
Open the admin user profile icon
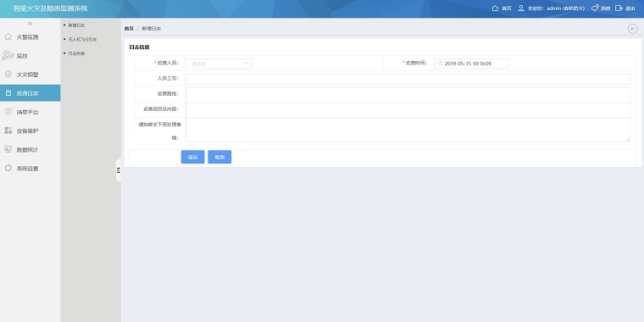tap(521, 8)
